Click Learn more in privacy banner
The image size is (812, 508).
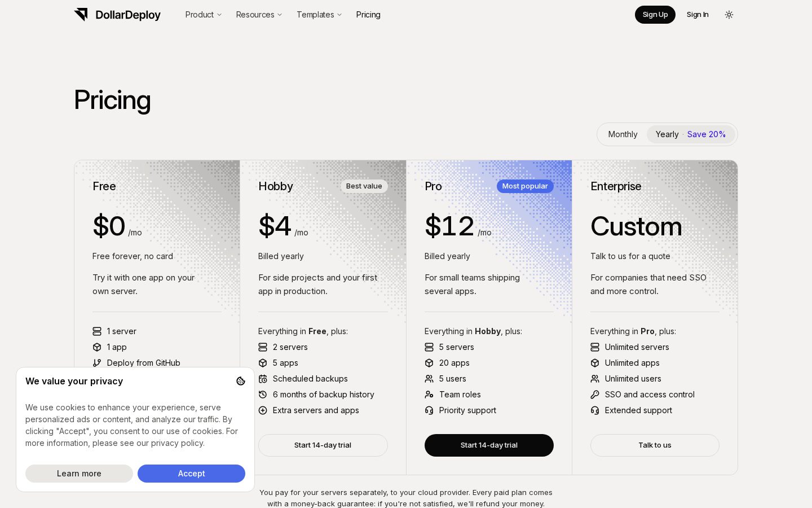click(x=79, y=474)
